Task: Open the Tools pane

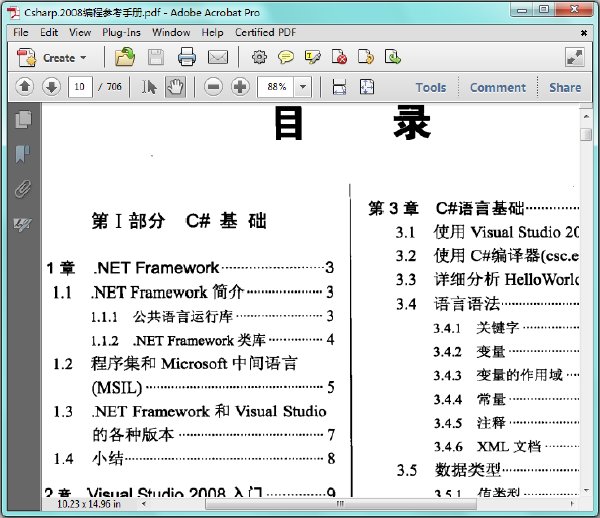Action: 431,88
